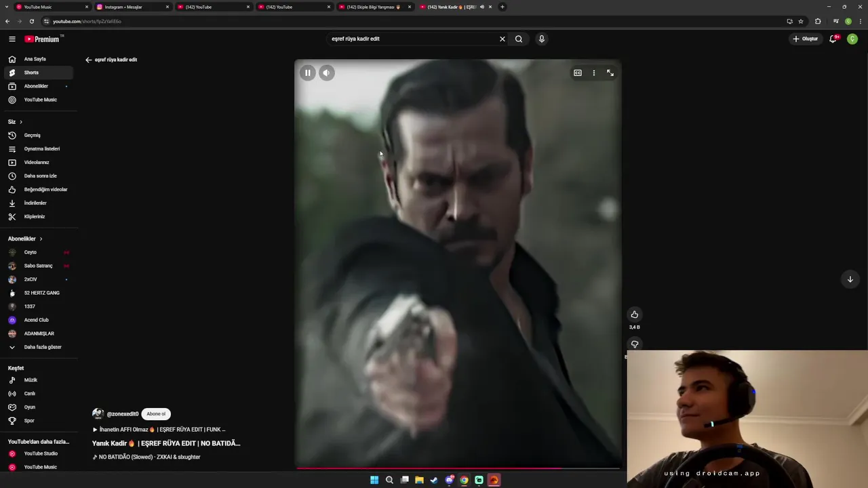Screen dimensions: 868x488
Task: Pause the playing Short video
Action: (x=307, y=73)
